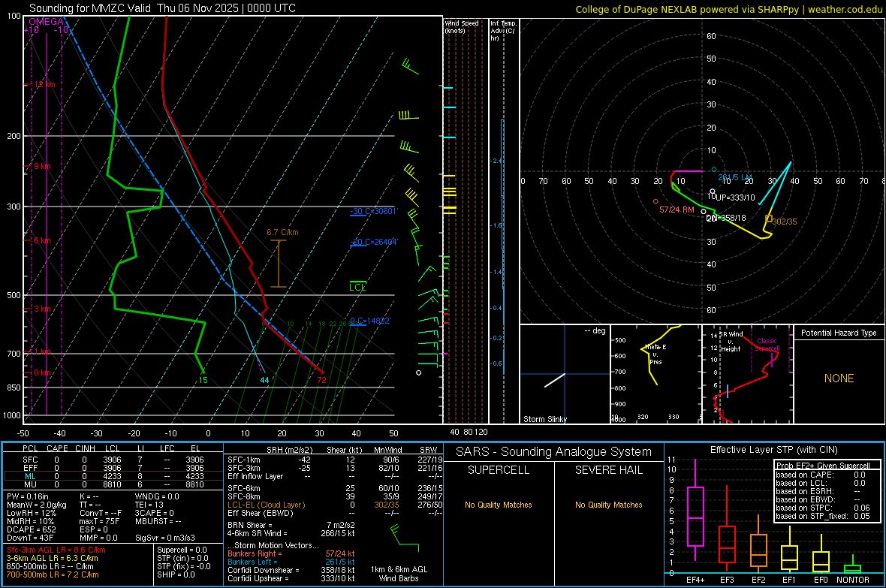Click the 'BRN Shear = 7 m2/s2' line
The width and height of the screenshot is (886, 588).
click(x=291, y=525)
